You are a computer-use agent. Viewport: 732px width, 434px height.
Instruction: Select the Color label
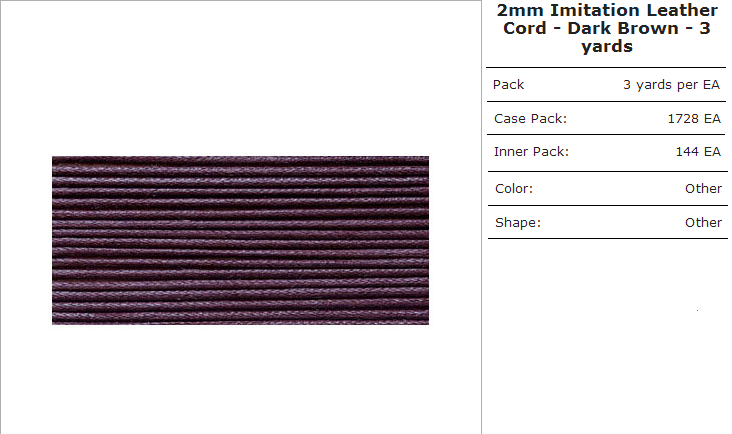tap(514, 189)
